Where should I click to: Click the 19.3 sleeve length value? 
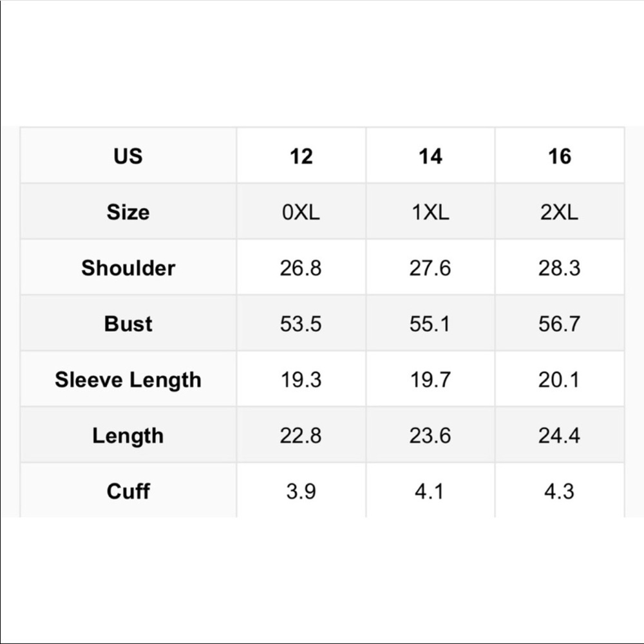(x=301, y=380)
